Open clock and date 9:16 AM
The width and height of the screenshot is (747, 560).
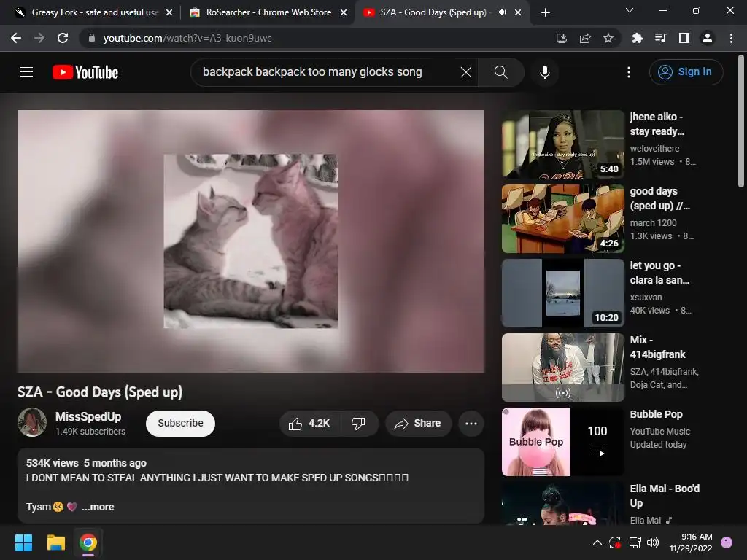point(691,542)
